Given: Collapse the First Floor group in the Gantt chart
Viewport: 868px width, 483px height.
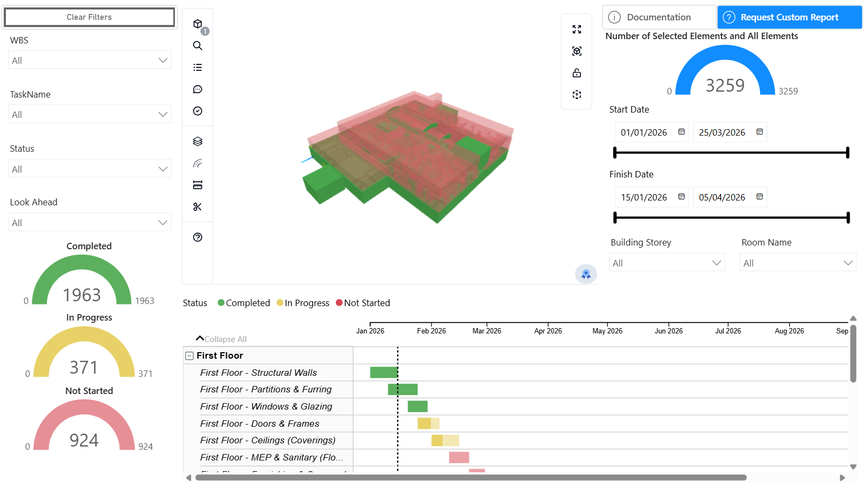Looking at the screenshot, I should (188, 355).
